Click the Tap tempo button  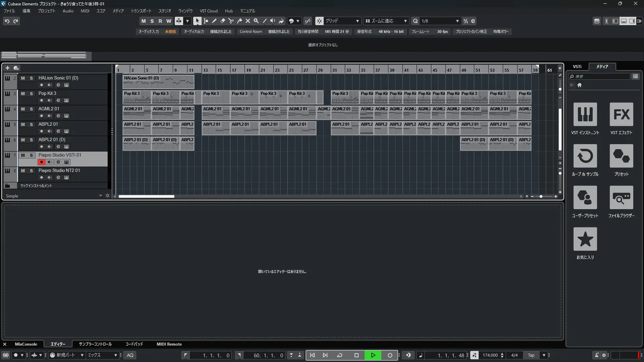click(x=531, y=355)
